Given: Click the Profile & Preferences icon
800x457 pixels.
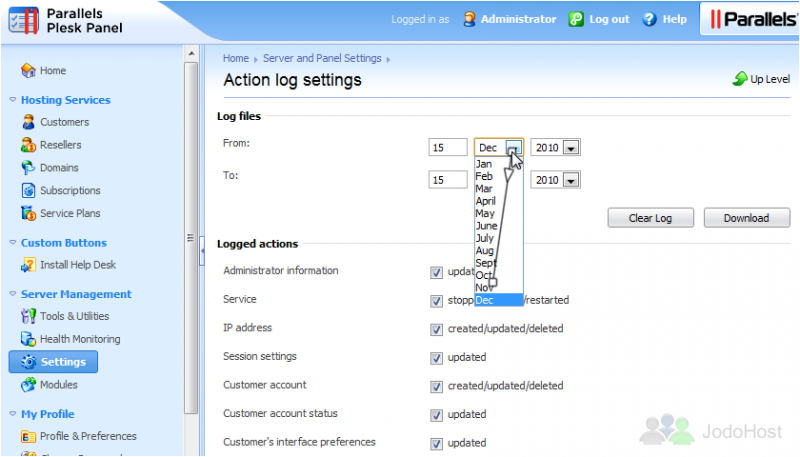Looking at the screenshot, I should click(28, 437).
